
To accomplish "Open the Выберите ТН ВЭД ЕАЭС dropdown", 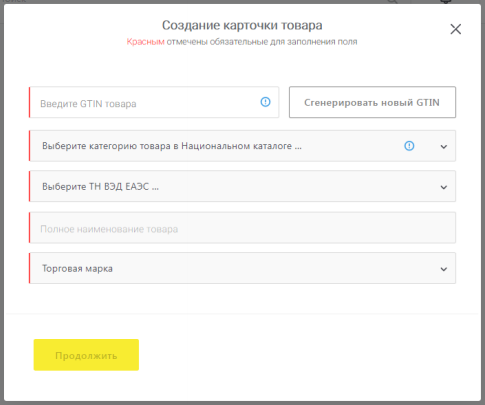I will click(x=242, y=186).
